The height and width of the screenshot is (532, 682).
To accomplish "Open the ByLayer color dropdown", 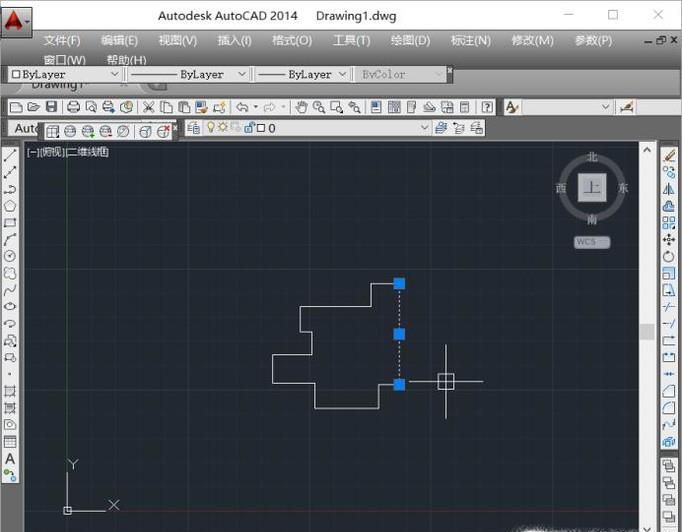I will click(x=113, y=74).
